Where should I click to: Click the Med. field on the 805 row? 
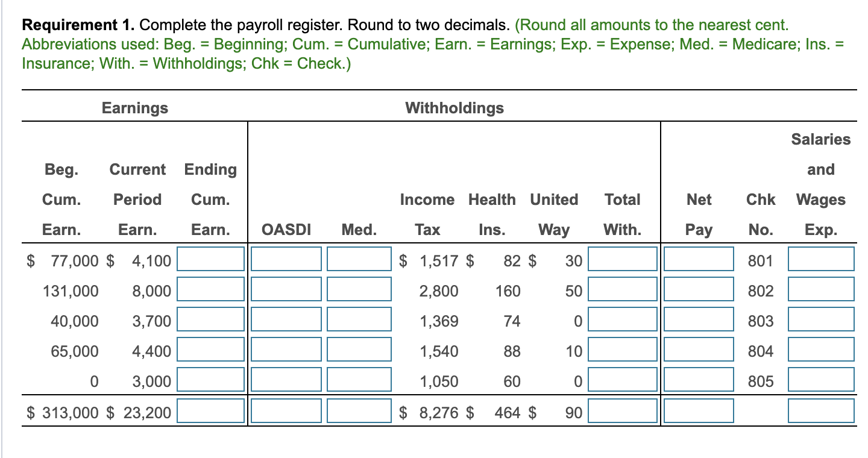click(359, 380)
